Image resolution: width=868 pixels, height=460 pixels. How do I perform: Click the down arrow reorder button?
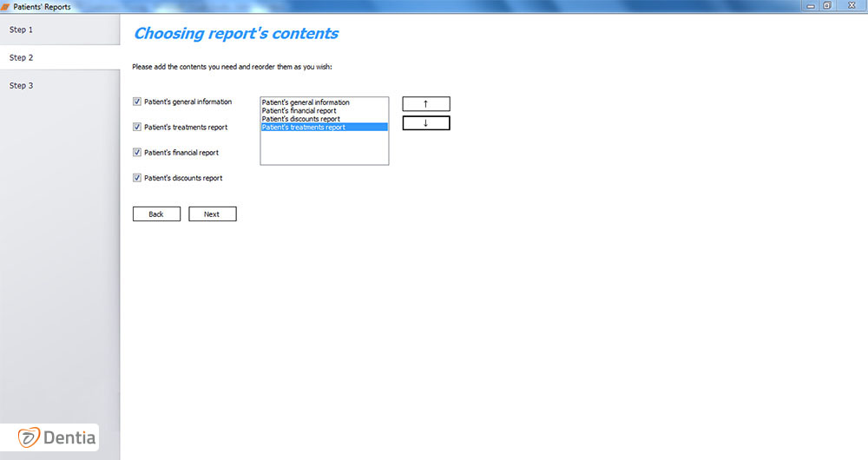(425, 123)
